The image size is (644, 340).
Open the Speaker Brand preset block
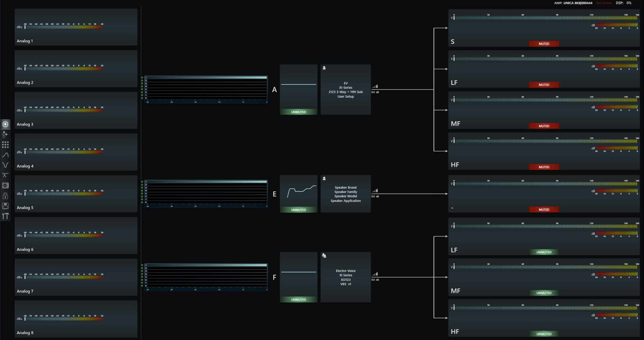coord(346,194)
